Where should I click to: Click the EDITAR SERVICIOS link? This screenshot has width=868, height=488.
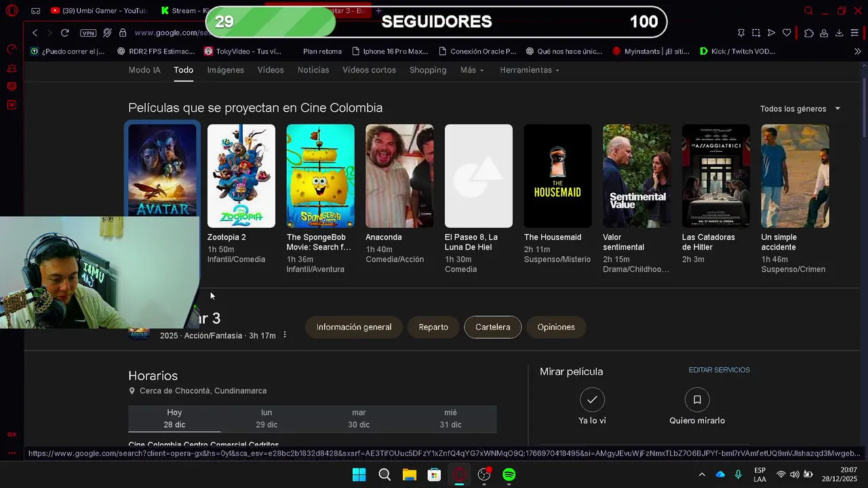click(719, 370)
